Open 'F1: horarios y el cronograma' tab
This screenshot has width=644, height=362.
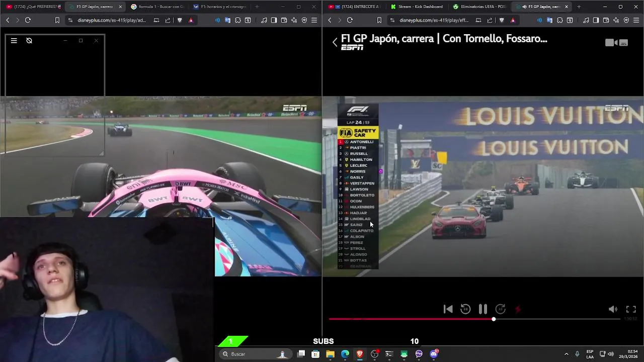click(x=220, y=7)
